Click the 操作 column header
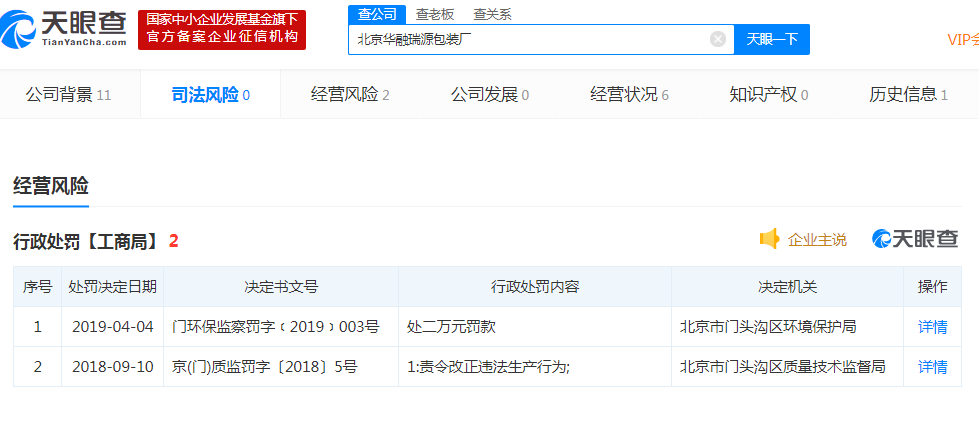This screenshot has width=979, height=431. click(932, 287)
